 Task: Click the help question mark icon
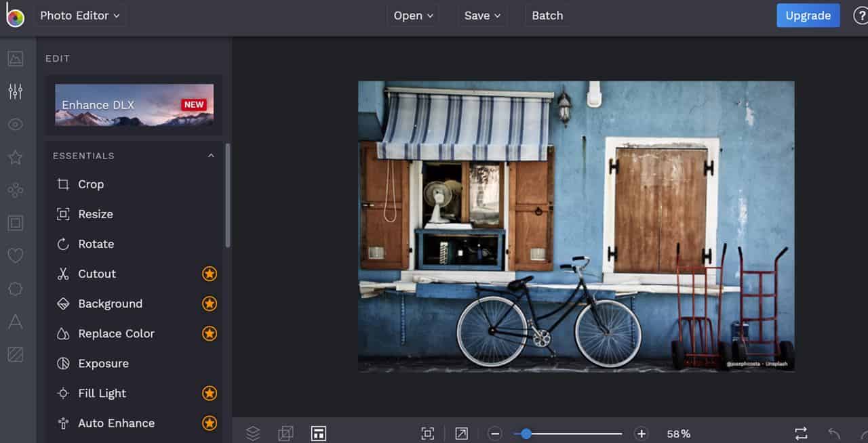point(860,16)
